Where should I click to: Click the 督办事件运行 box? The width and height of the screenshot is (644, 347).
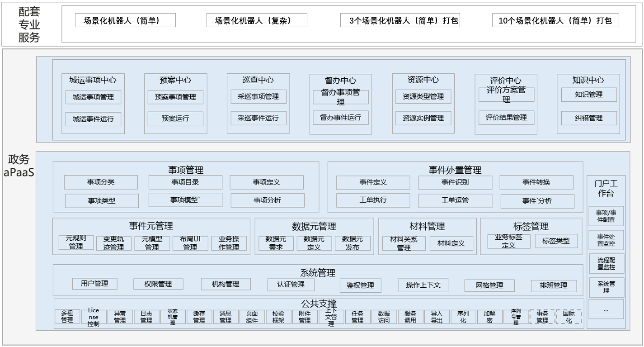pos(341,118)
